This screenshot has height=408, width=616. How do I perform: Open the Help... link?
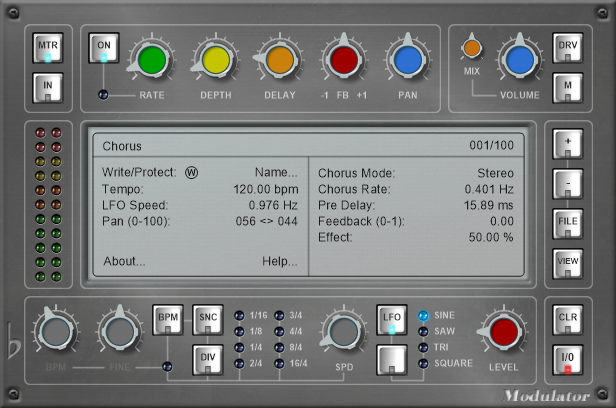tap(279, 262)
